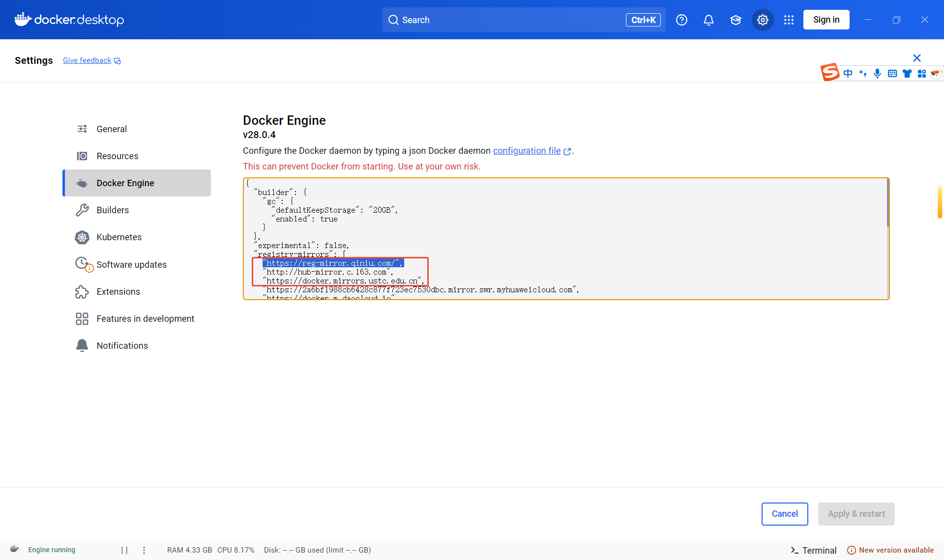The height and width of the screenshot is (560, 944).
Task: Close the Settings panel with X
Action: tap(916, 58)
